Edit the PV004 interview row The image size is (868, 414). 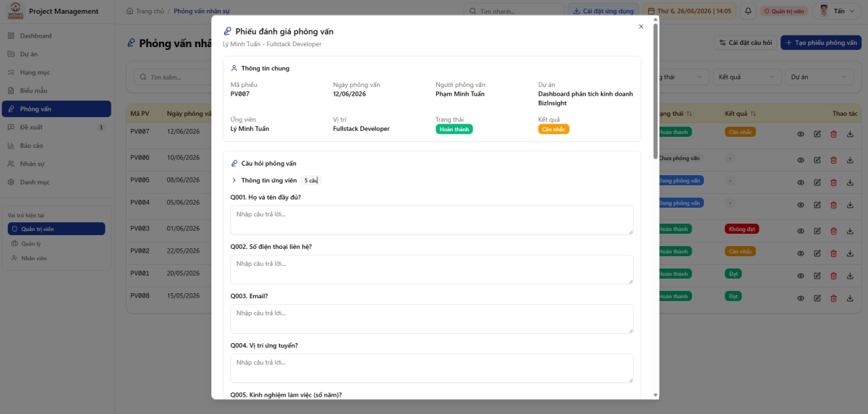click(817, 204)
